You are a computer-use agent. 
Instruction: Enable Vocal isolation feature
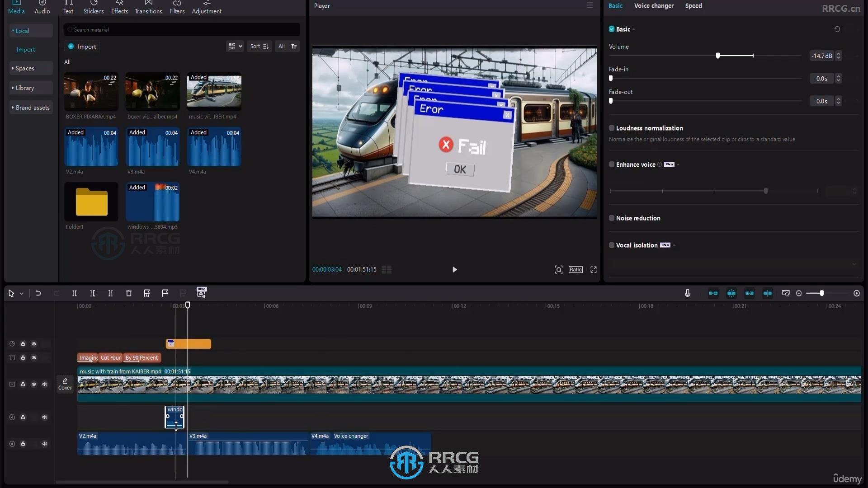pos(612,245)
